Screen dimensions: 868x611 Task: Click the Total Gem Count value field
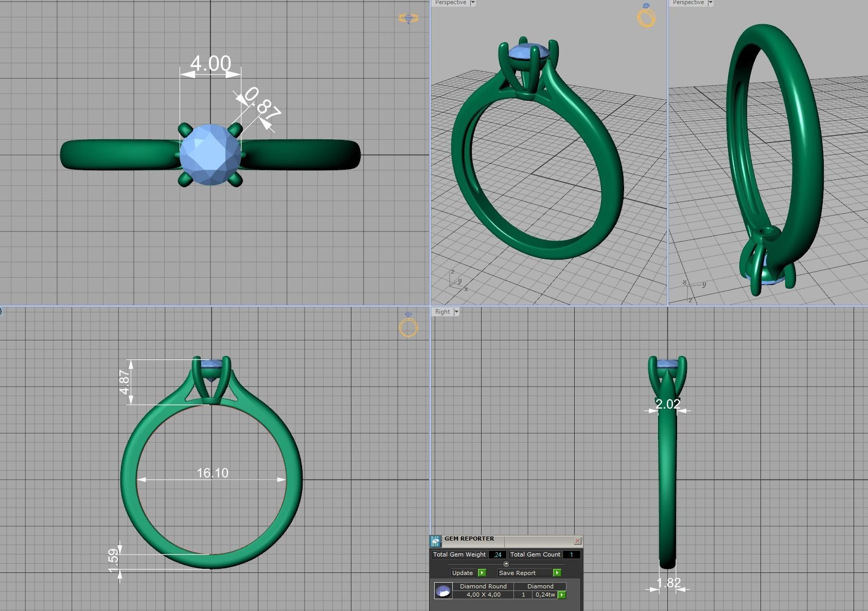coord(571,554)
